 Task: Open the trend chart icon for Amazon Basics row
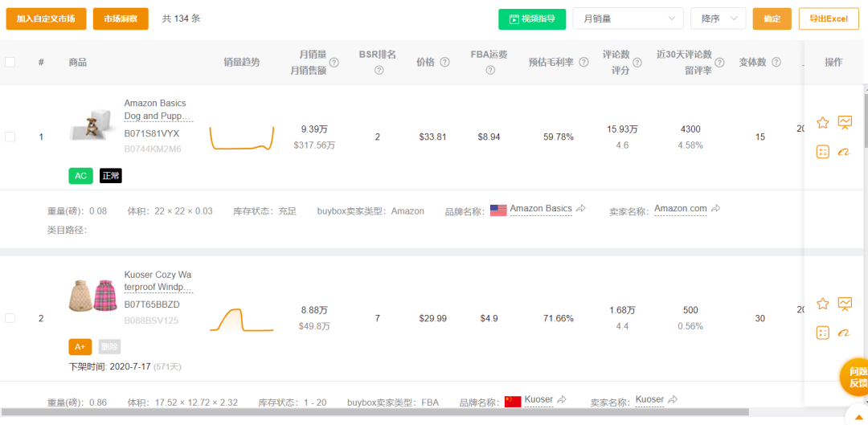pos(845,122)
